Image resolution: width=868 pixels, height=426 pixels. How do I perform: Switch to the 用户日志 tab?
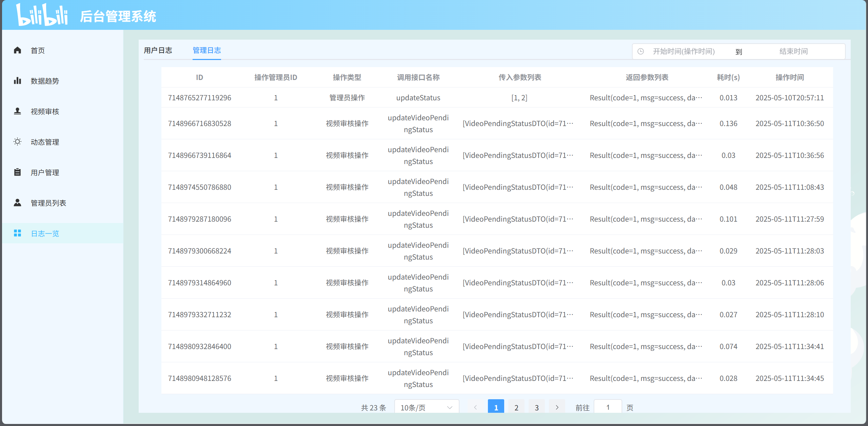click(158, 50)
